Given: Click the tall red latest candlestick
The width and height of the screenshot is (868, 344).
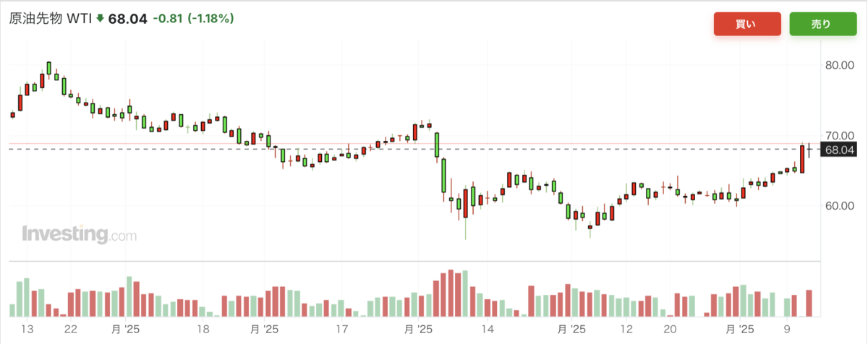Looking at the screenshot, I should pyautogui.click(x=802, y=159).
